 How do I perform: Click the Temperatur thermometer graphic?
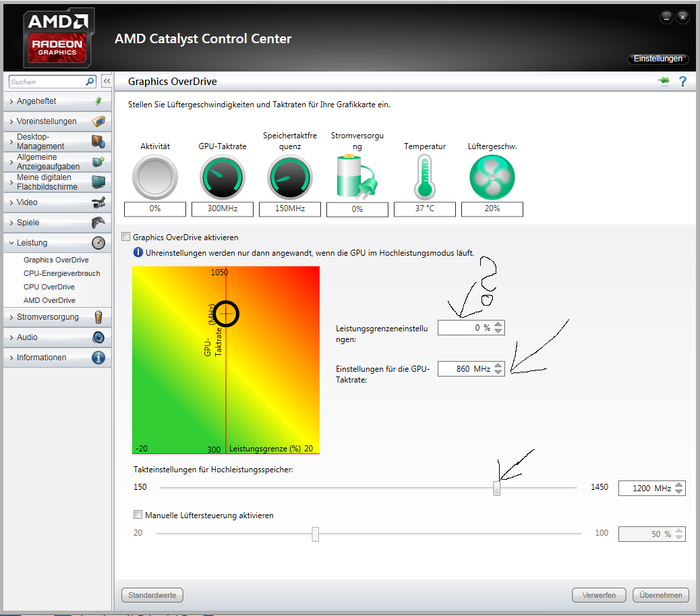point(425,177)
